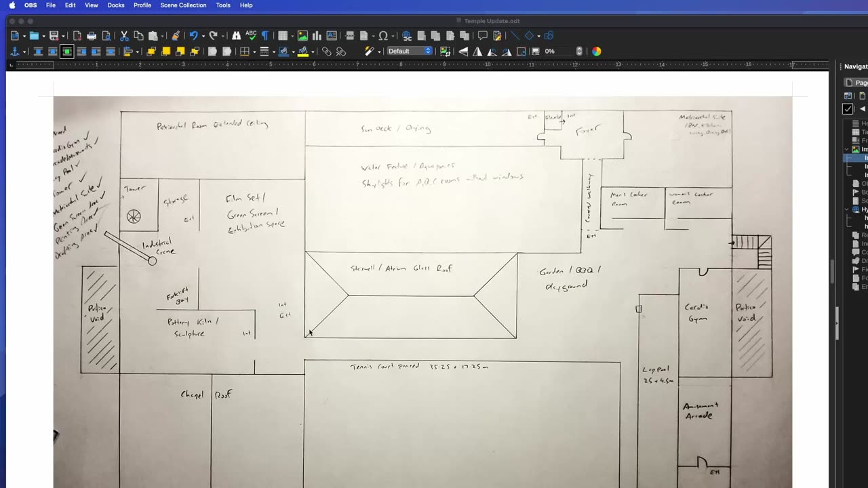
Task: Open Find and Replace binoculars icon
Action: coord(236,35)
